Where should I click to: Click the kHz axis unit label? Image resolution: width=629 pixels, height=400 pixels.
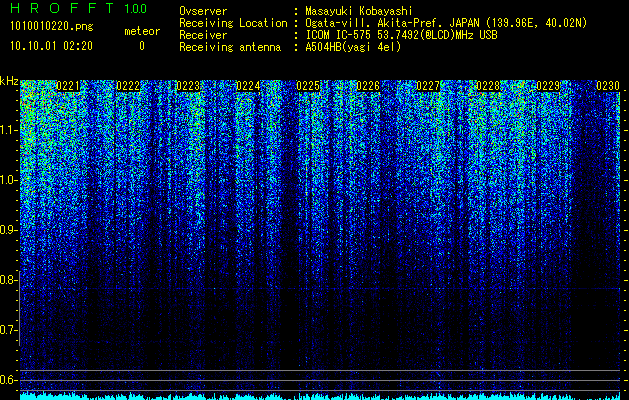pos(9,81)
